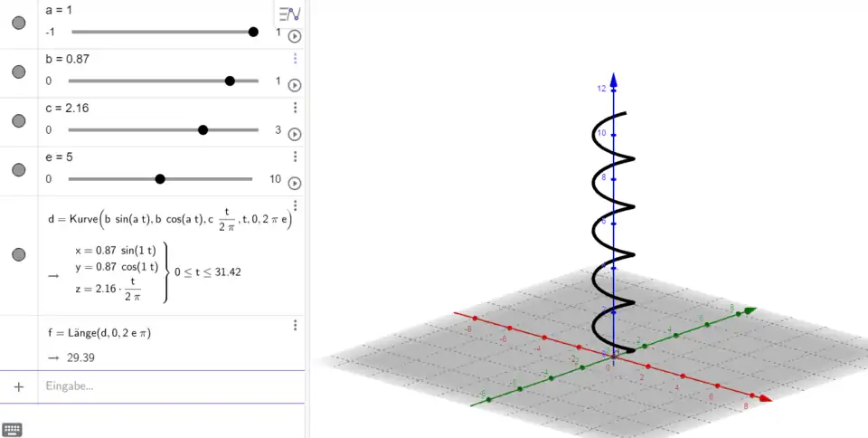Open the virtual keyboard icon

click(x=12, y=429)
